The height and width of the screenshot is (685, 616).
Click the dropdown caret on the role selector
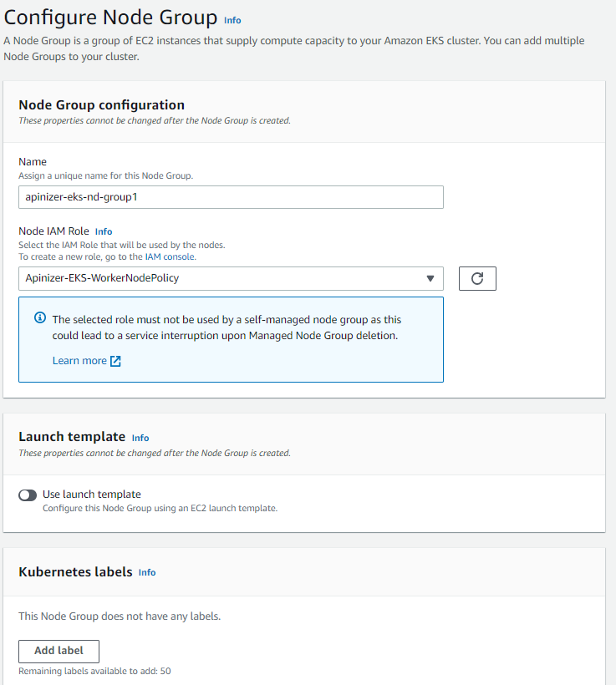click(430, 278)
